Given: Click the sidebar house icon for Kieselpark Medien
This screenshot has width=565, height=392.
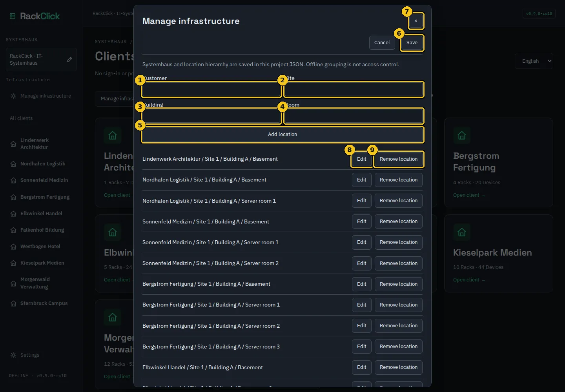Looking at the screenshot, I should (13, 263).
